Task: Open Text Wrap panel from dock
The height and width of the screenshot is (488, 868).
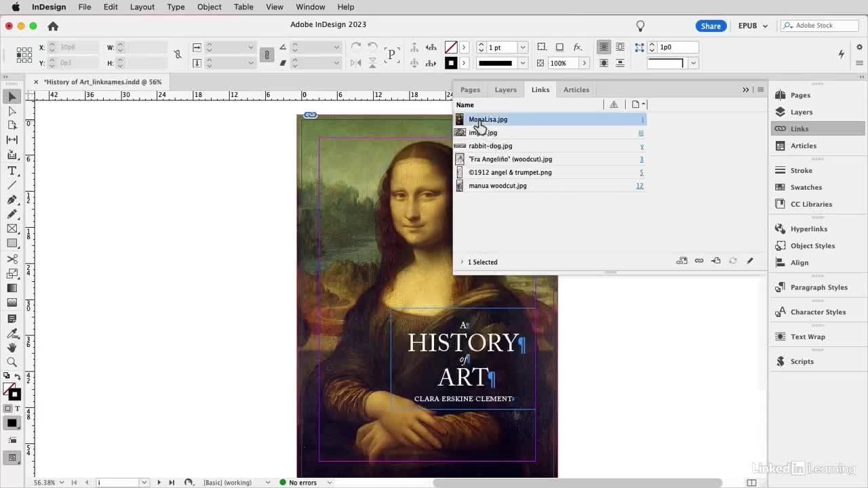Action: click(x=807, y=337)
